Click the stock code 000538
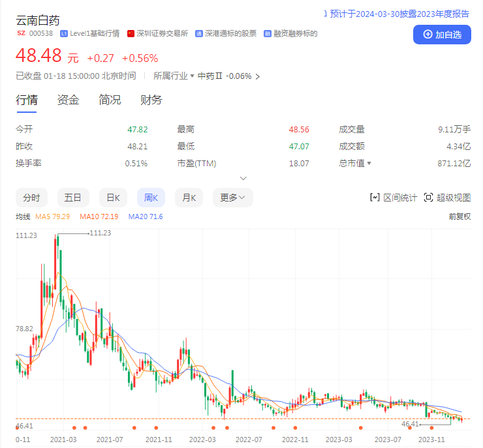The height and width of the screenshot is (448, 483). pyautogui.click(x=41, y=33)
